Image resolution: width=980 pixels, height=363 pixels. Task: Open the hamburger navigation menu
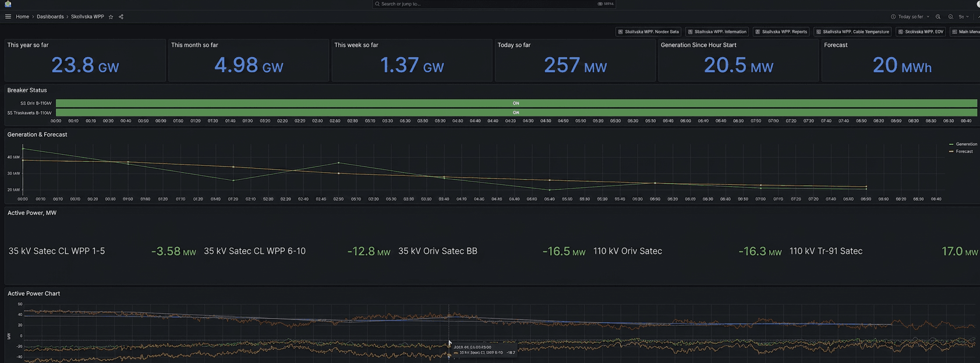tap(8, 17)
